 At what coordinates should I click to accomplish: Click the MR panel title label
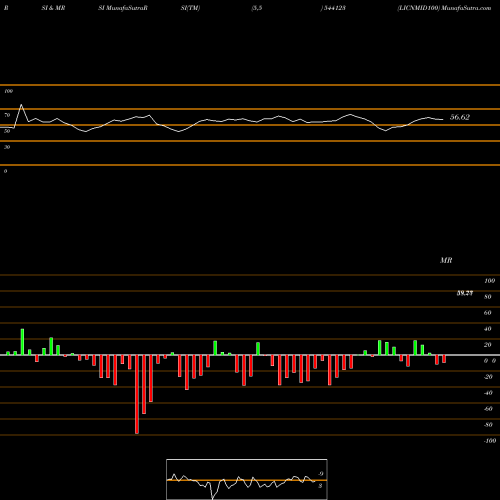click(446, 260)
